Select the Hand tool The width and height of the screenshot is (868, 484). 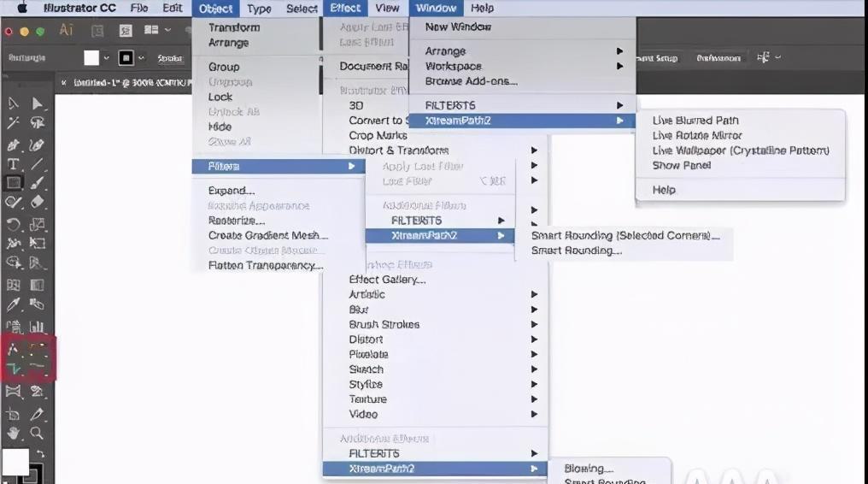[14, 434]
